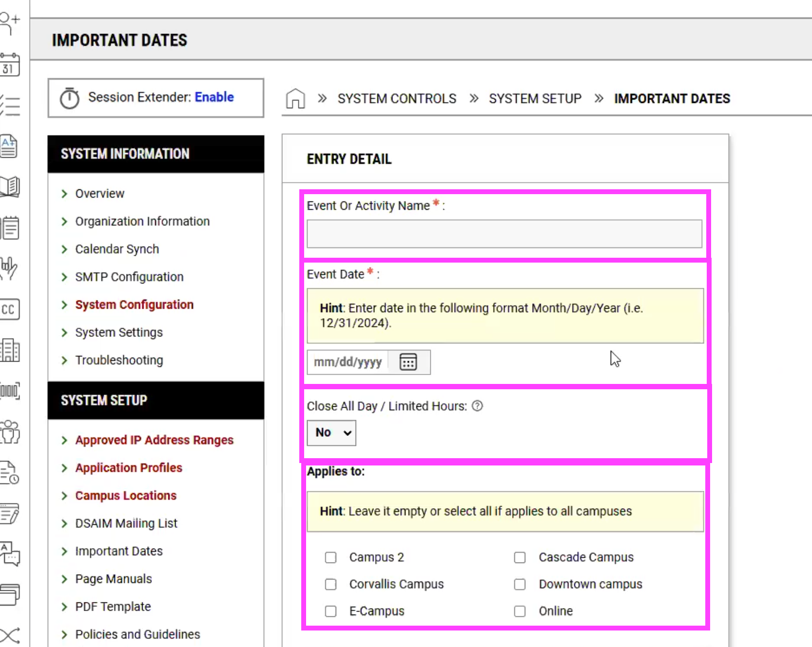Open the date picker calendar icon
The width and height of the screenshot is (812, 647).
(x=408, y=362)
